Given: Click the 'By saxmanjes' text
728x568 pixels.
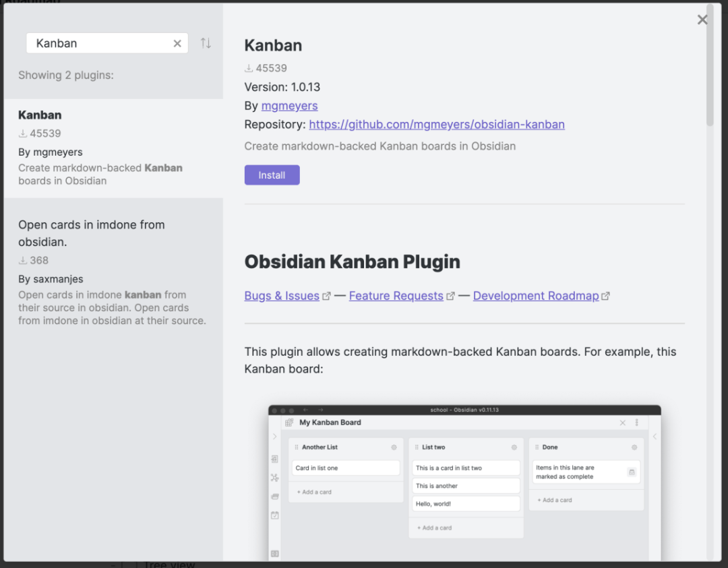Looking at the screenshot, I should (51, 279).
